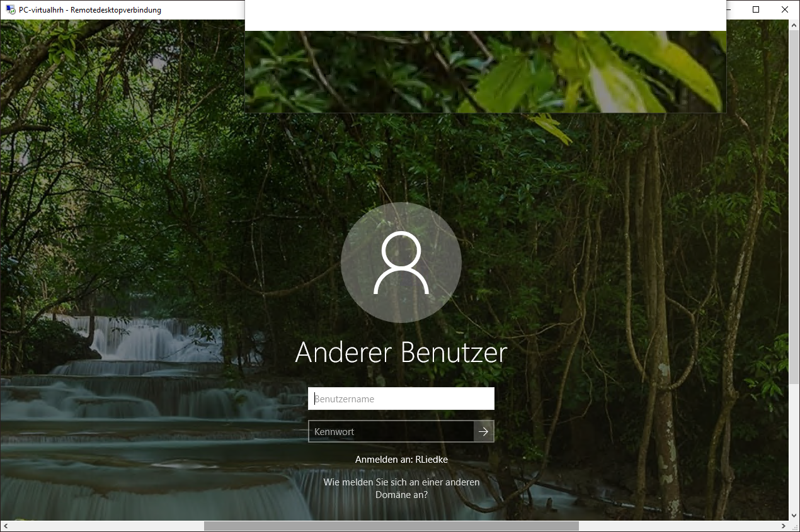Click the left arrow of horizontal scrollbar
Viewport: 800px width, 532px height.
click(6, 526)
